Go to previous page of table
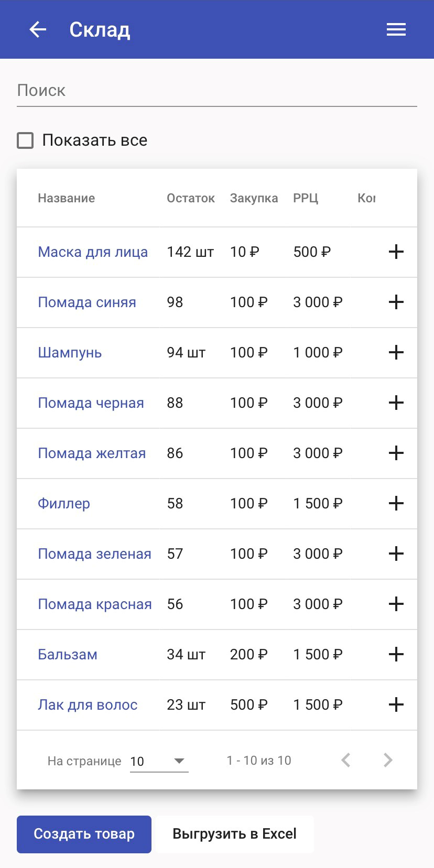 [x=346, y=761]
